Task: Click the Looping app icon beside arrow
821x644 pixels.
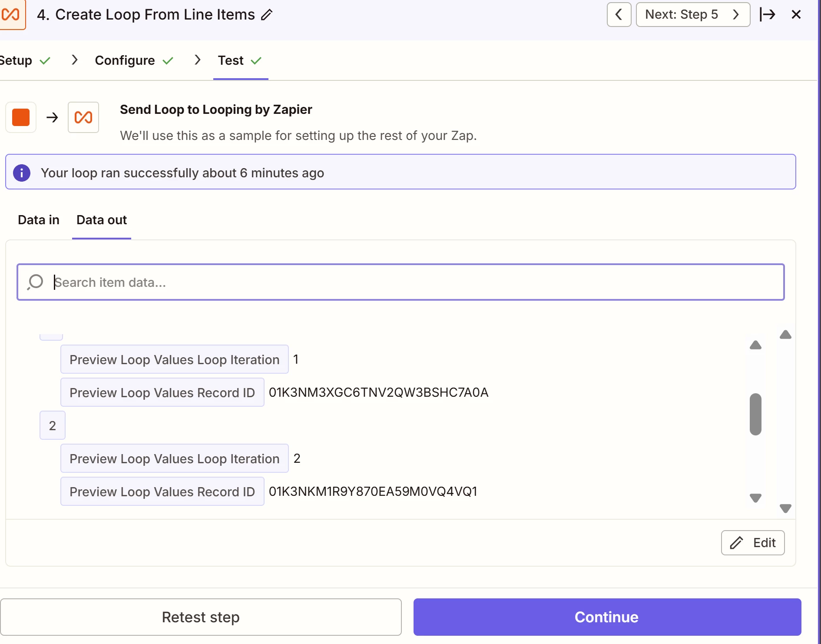Action: click(83, 117)
